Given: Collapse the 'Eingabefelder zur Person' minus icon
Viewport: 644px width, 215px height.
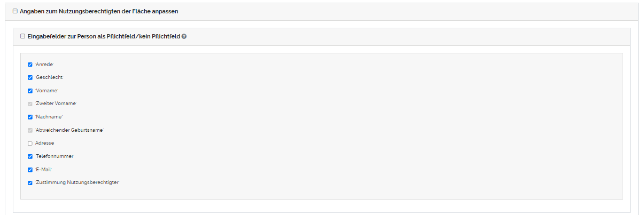Looking at the screenshot, I should [x=22, y=36].
